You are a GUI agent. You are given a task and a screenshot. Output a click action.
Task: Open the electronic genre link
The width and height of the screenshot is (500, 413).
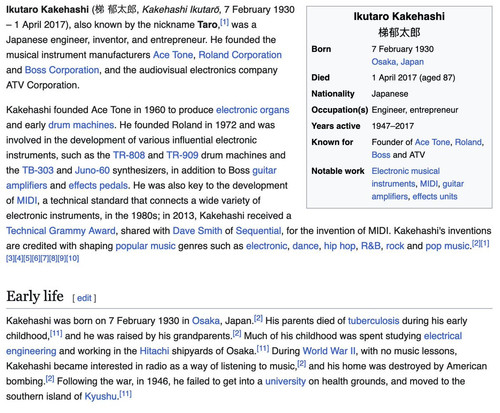[x=266, y=246]
